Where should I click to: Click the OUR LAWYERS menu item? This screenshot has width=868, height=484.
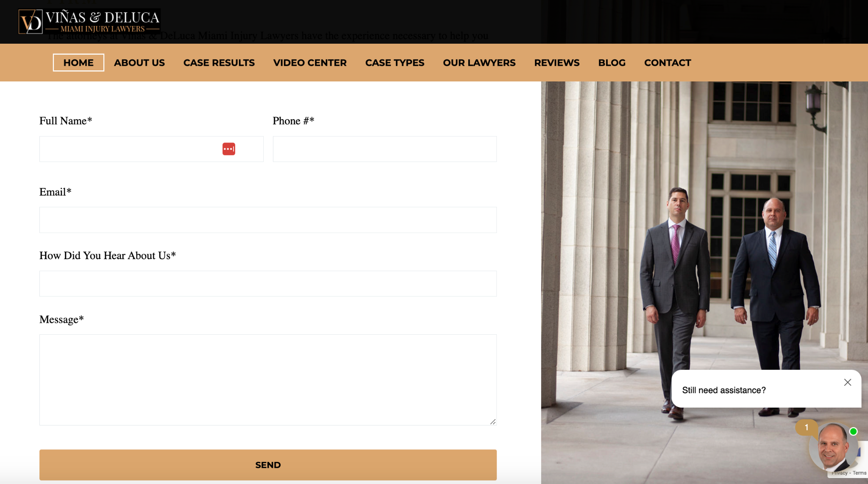coord(479,63)
